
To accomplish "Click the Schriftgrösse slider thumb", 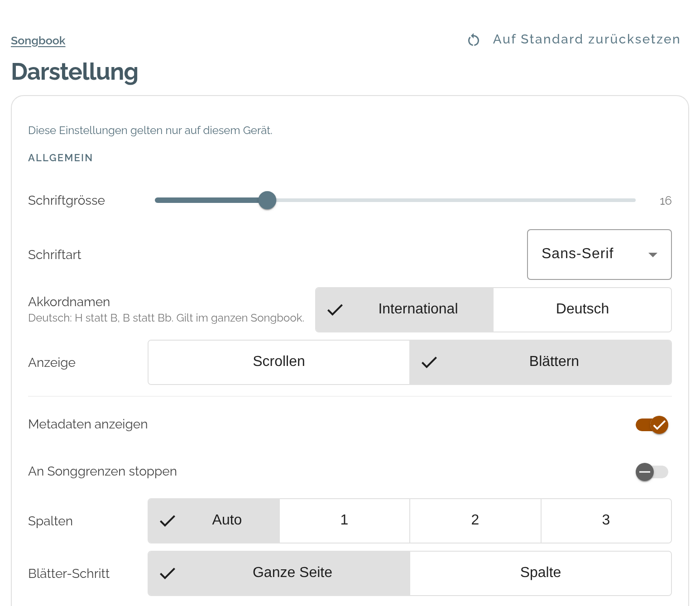I will click(x=267, y=200).
